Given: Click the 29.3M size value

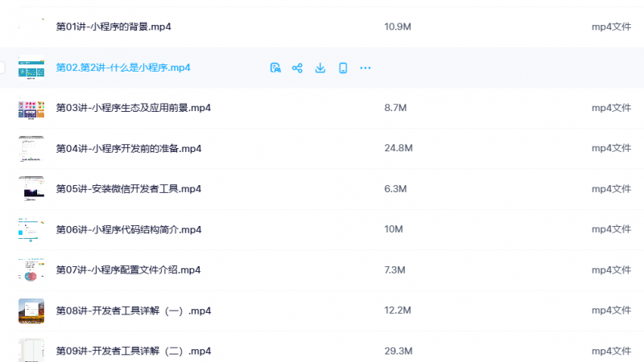Looking at the screenshot, I should click(398, 351).
